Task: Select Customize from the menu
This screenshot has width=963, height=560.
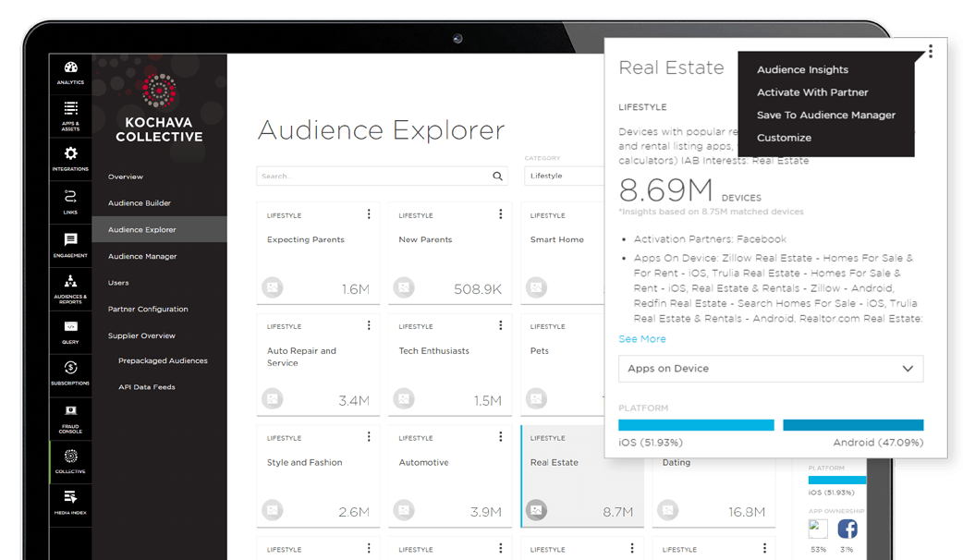Action: pos(784,138)
